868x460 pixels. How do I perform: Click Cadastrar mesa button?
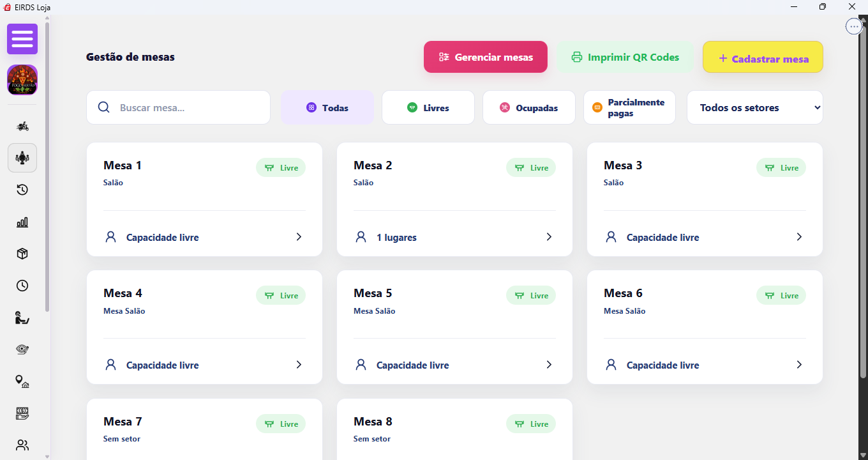point(763,58)
